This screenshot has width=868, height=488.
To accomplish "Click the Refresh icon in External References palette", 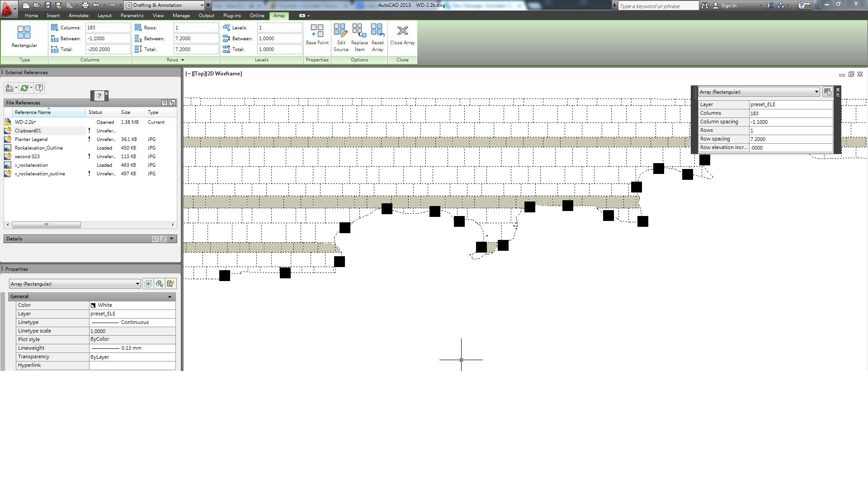I will pos(25,88).
